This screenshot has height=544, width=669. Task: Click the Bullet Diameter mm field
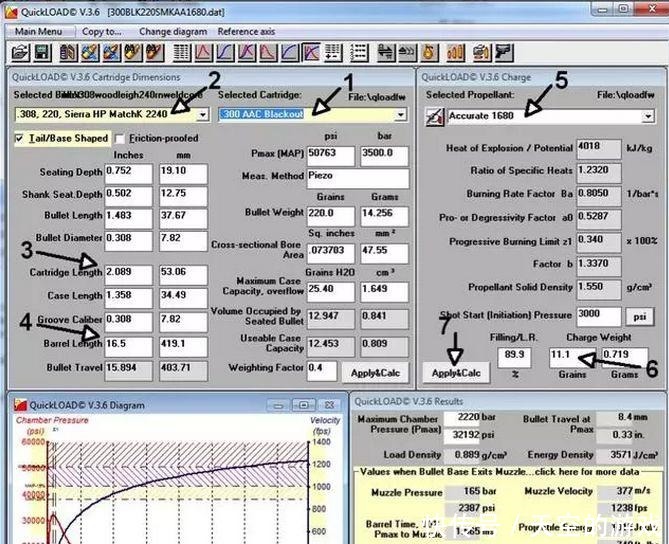pos(183,241)
